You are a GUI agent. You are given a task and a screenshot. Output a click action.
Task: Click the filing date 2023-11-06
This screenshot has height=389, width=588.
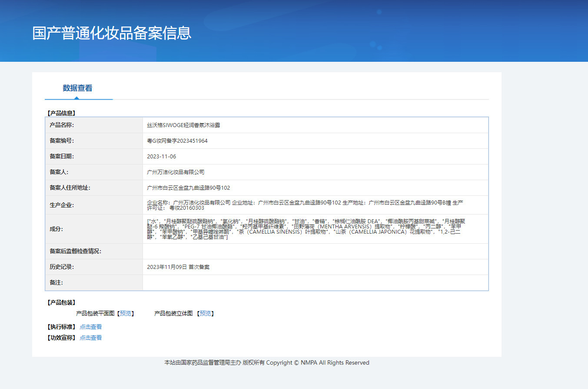point(162,157)
